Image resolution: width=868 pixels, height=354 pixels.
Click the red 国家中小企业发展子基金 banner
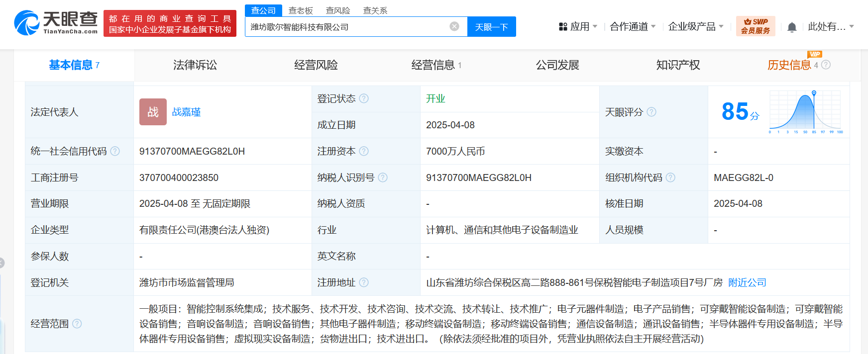tap(170, 23)
